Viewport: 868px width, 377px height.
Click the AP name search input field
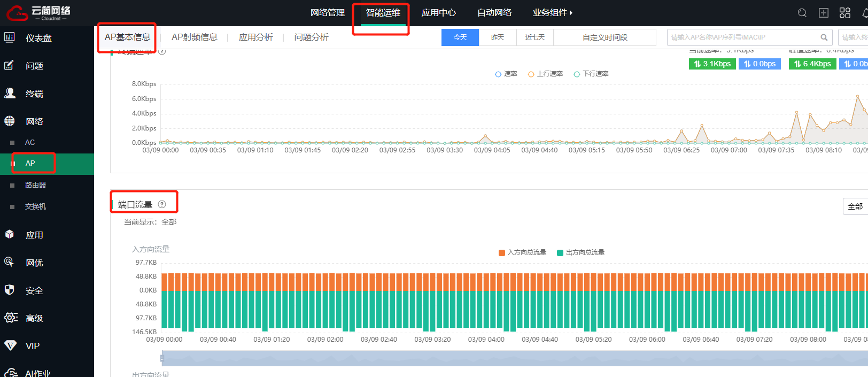click(x=743, y=37)
